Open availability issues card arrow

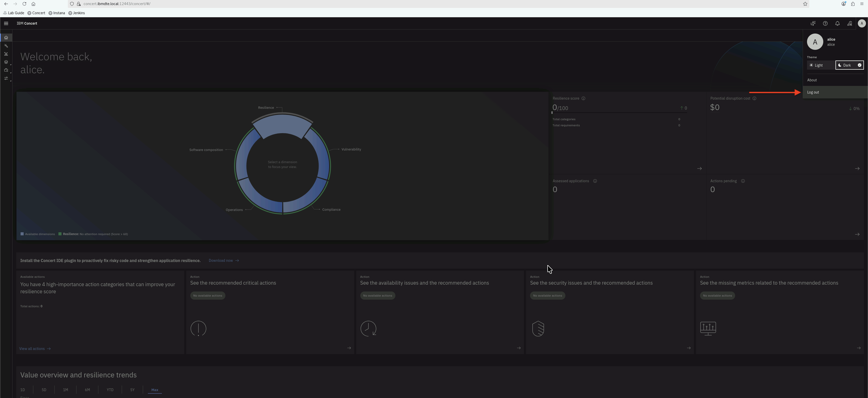tap(519, 348)
